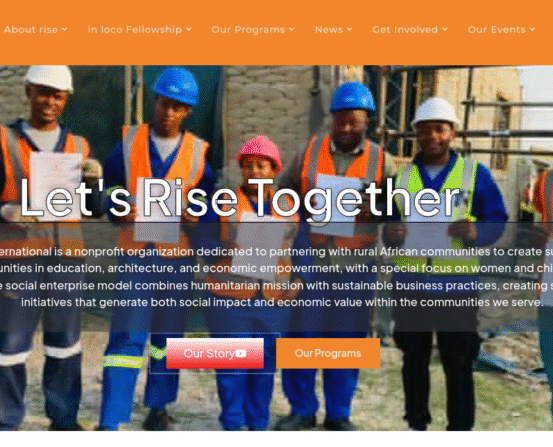Expand the Get Involved chevron arrow
Screen dimensions: 553x447
pos(445,29)
